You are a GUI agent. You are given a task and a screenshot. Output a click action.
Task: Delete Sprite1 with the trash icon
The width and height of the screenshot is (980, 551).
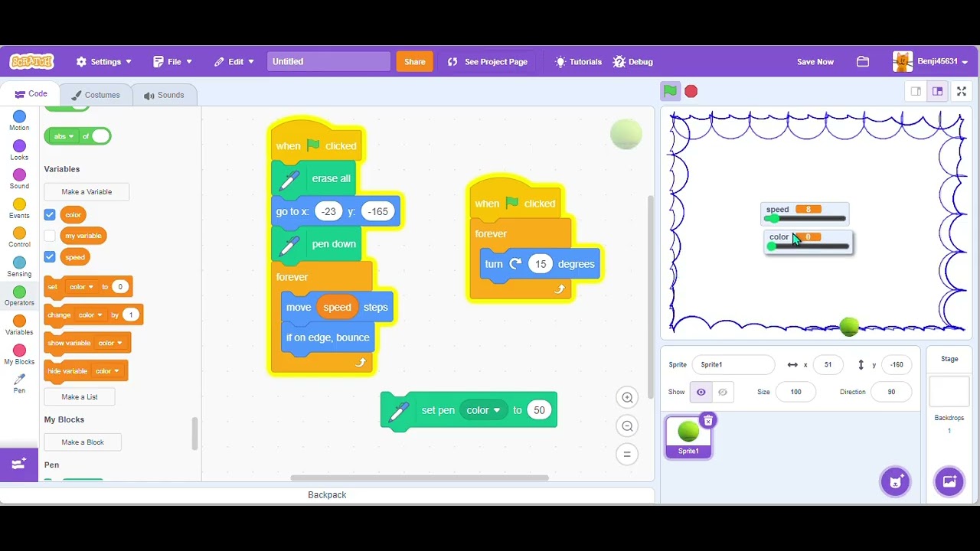(x=708, y=420)
